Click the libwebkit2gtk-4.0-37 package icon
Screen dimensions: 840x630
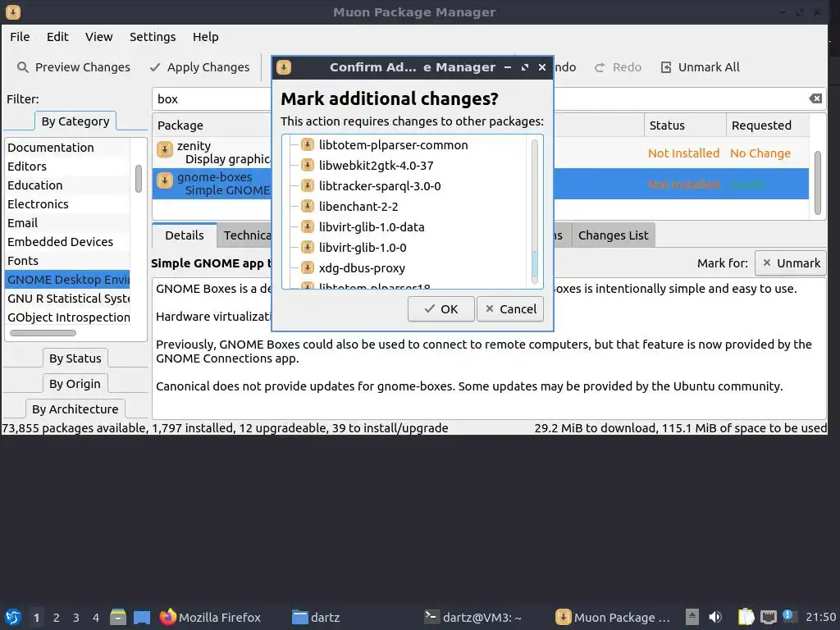pyautogui.click(x=307, y=165)
